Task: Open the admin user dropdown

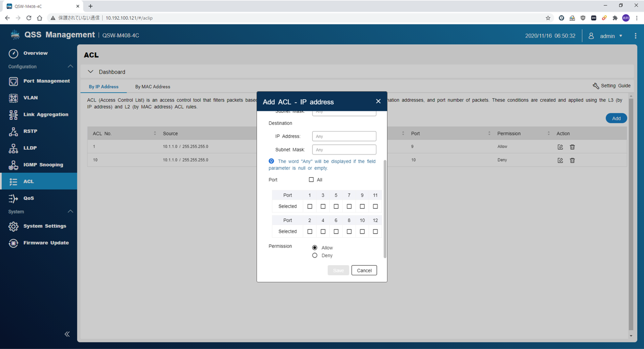Action: (606, 36)
